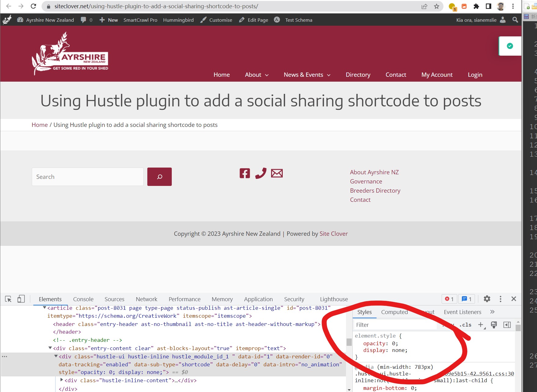Switch to the Lighthouse tab

[334, 299]
